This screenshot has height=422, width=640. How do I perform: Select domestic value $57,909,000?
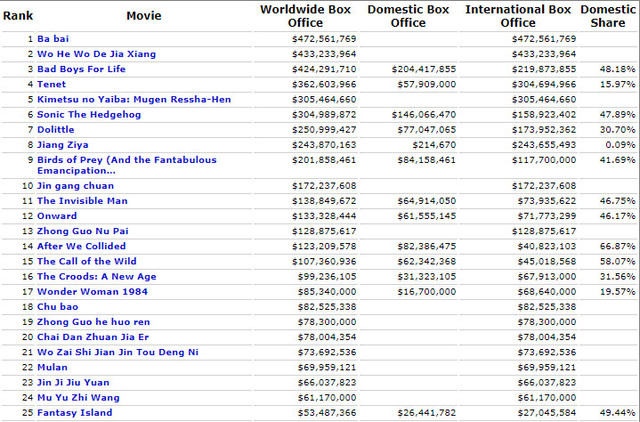[427, 84]
